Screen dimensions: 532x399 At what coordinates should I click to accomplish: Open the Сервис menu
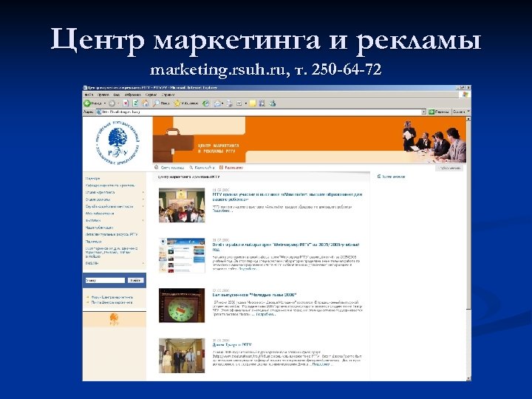click(151, 95)
